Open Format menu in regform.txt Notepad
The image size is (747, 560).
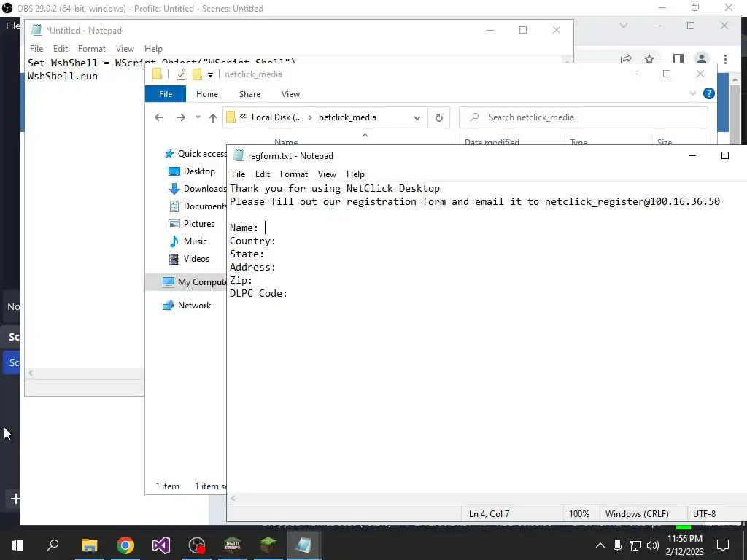294,174
